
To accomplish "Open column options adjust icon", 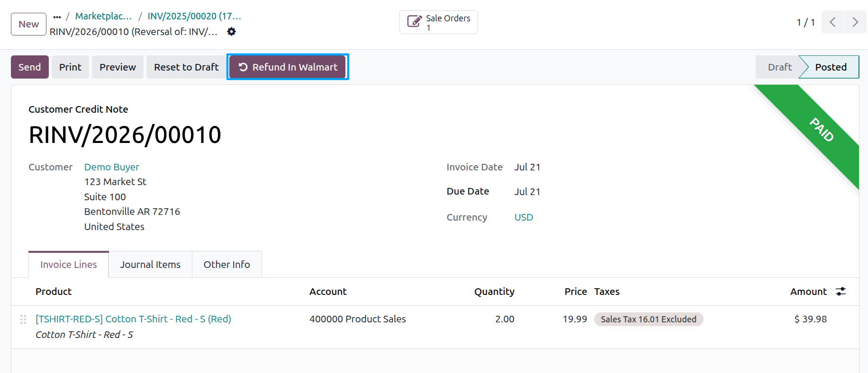I will (x=841, y=292).
